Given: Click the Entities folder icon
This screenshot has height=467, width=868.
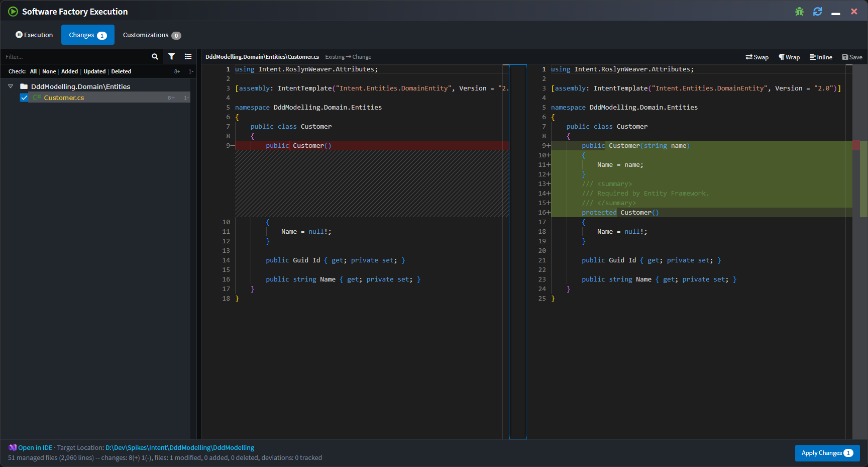Looking at the screenshot, I should [24, 86].
